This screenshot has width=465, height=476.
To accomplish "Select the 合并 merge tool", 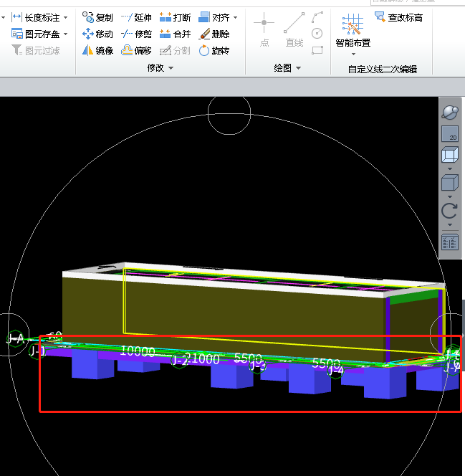I will point(175,34).
